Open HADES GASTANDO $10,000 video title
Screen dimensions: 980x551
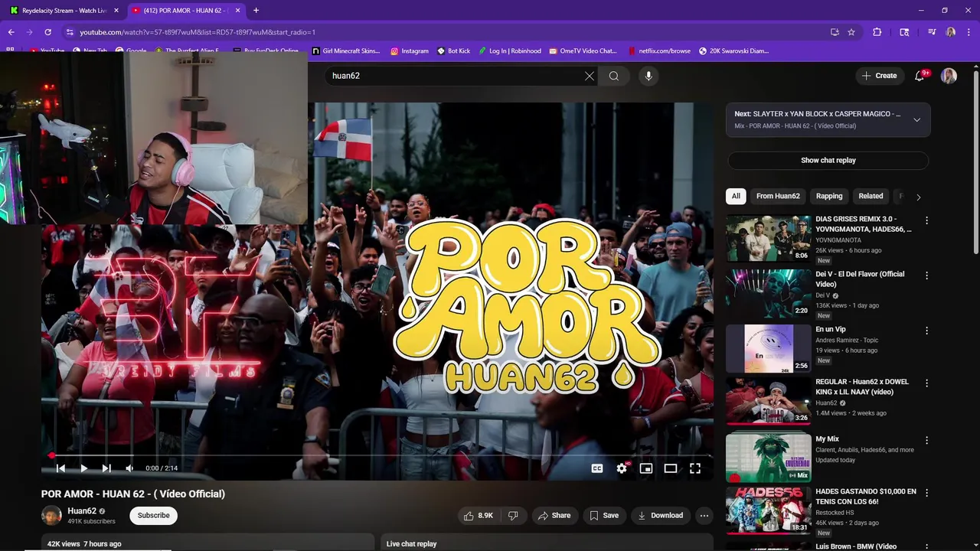(x=866, y=496)
